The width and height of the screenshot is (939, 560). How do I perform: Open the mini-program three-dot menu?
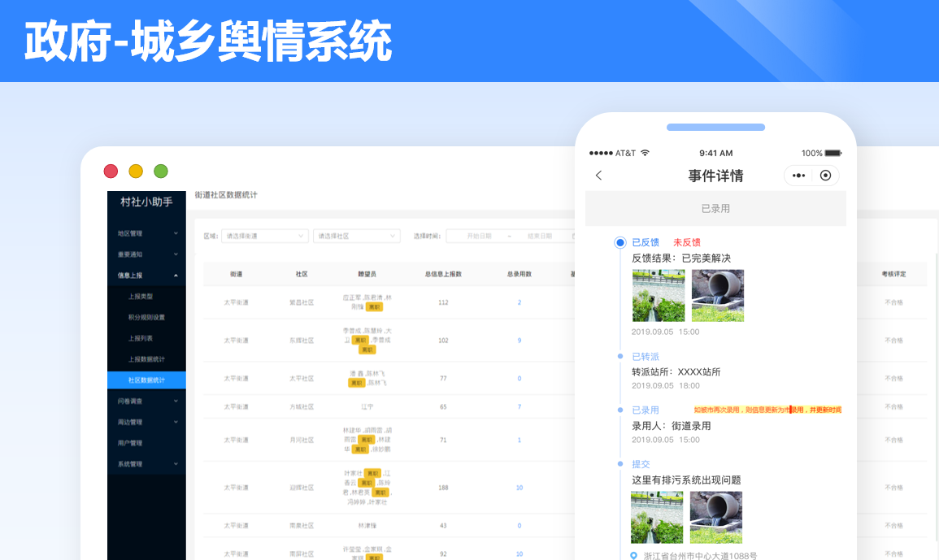pos(798,176)
